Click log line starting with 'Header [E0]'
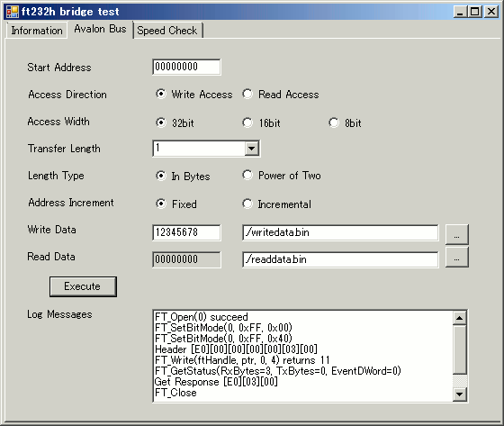Viewport: 504px width, 426px height. (236, 349)
